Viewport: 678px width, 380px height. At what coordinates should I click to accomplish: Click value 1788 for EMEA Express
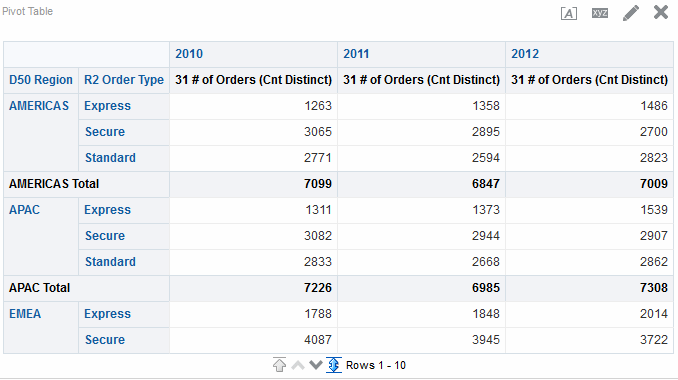[318, 314]
